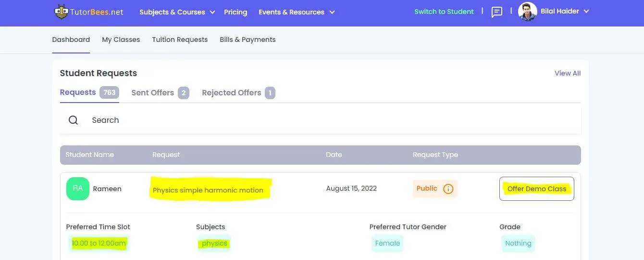Open the chat messages icon
This screenshot has width=644, height=260.
tap(497, 12)
